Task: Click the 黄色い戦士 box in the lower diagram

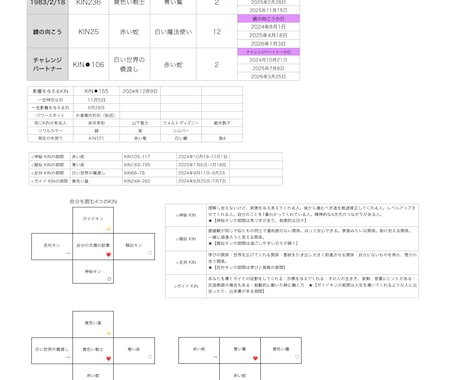Action: click(x=93, y=351)
